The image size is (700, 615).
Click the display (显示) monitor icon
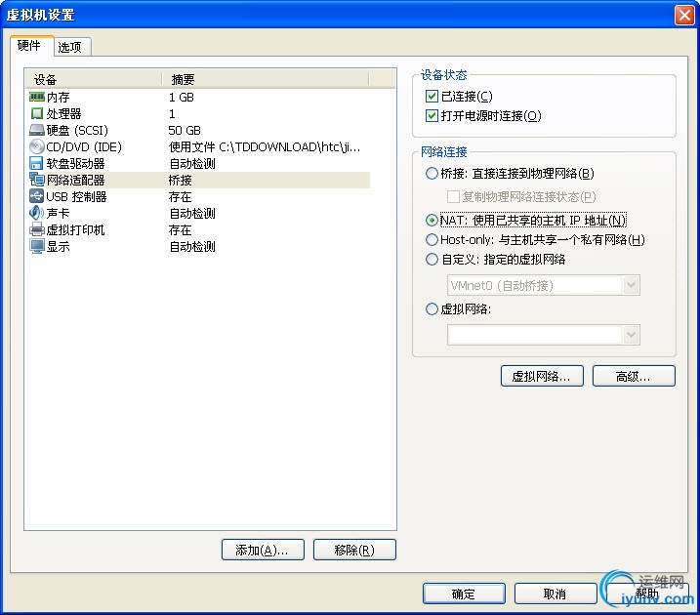tap(36, 246)
